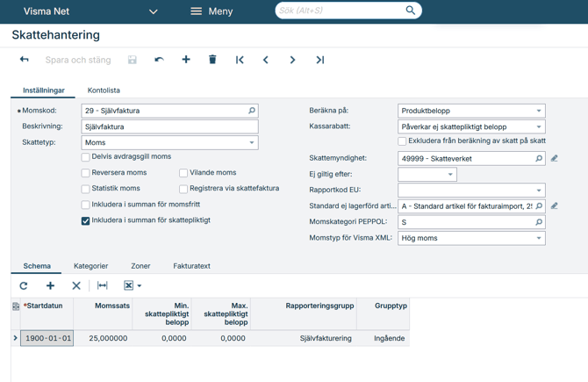Edit Skattemyndighet with pencil icon

(555, 159)
